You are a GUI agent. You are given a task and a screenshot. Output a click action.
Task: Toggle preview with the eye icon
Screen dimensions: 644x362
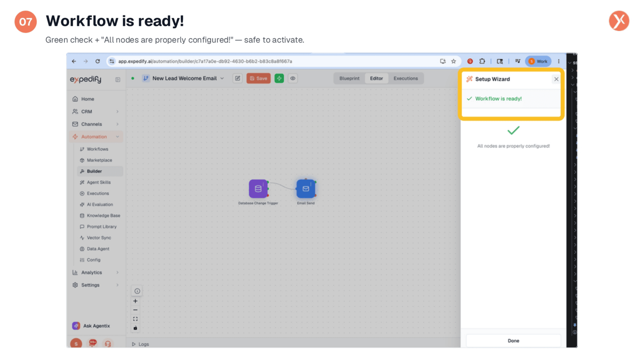coord(293,78)
